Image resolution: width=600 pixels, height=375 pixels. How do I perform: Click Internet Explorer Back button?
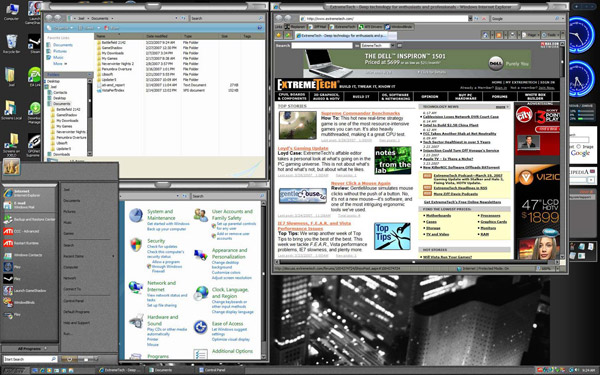pyautogui.click(x=279, y=18)
